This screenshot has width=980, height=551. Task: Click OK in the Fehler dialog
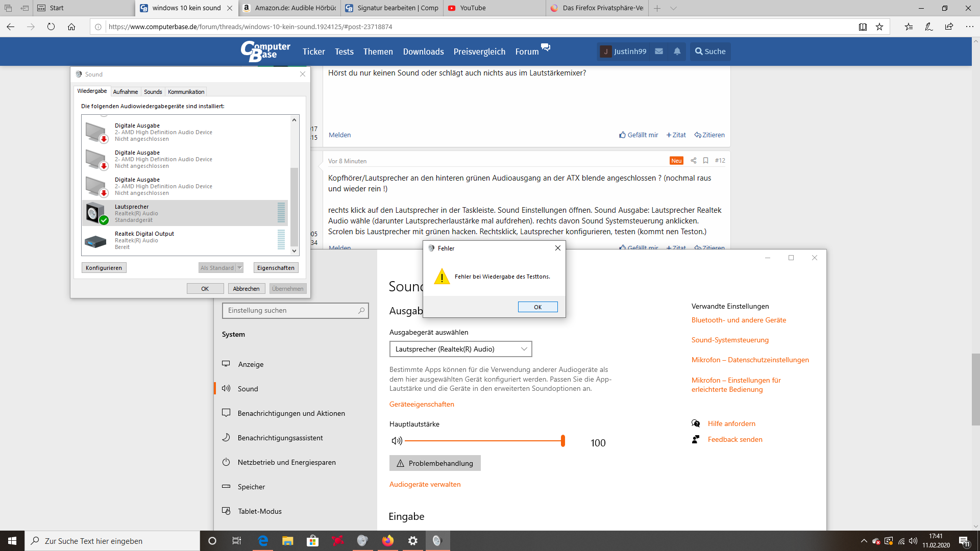[x=537, y=307]
